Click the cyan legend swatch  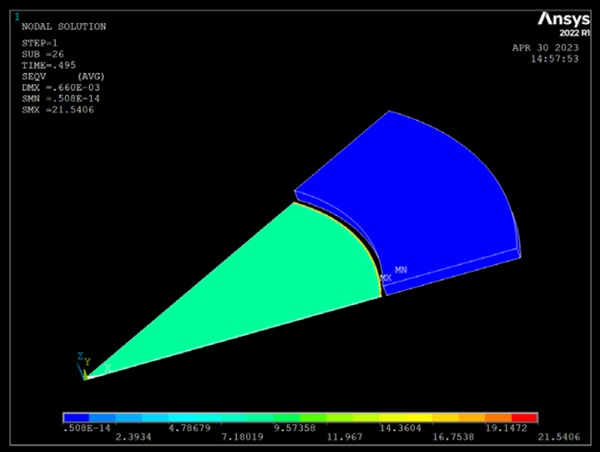[x=182, y=417]
